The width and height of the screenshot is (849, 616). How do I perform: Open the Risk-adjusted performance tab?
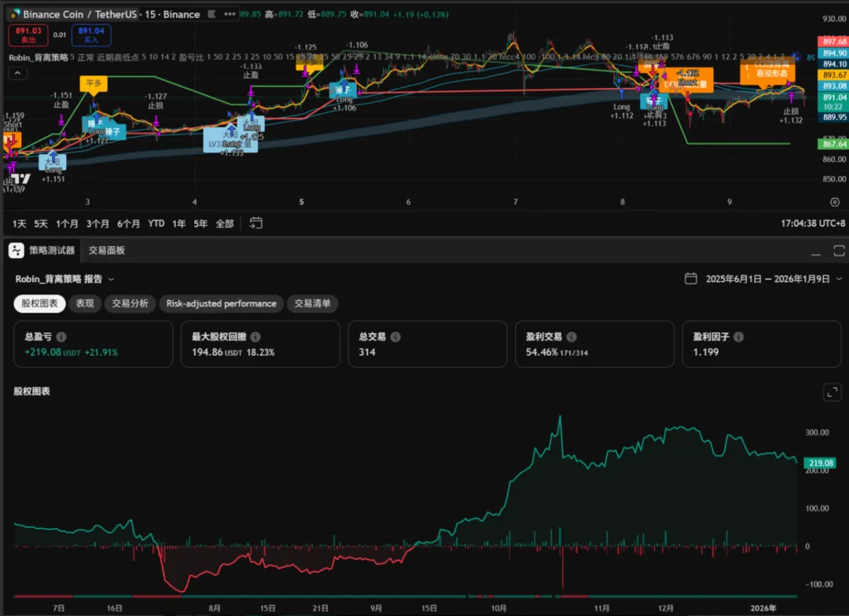[221, 303]
